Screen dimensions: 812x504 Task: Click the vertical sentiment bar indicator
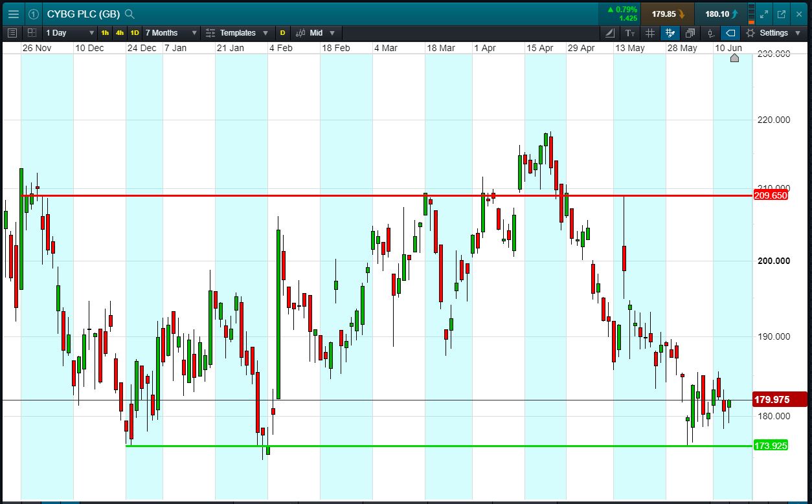click(x=751, y=14)
